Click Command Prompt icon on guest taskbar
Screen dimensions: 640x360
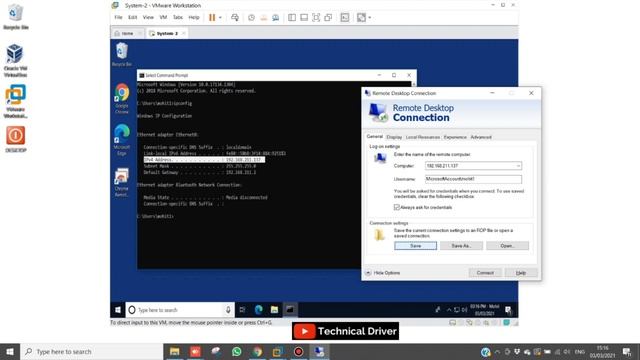pos(290,310)
